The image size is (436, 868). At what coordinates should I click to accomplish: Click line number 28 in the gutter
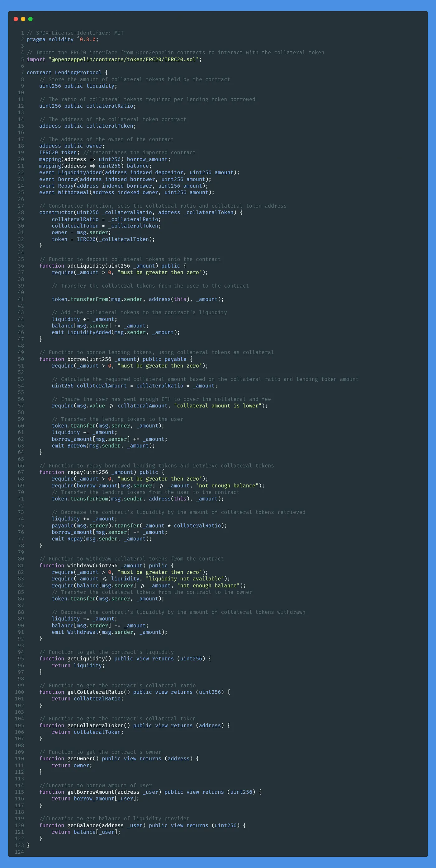(x=21, y=212)
